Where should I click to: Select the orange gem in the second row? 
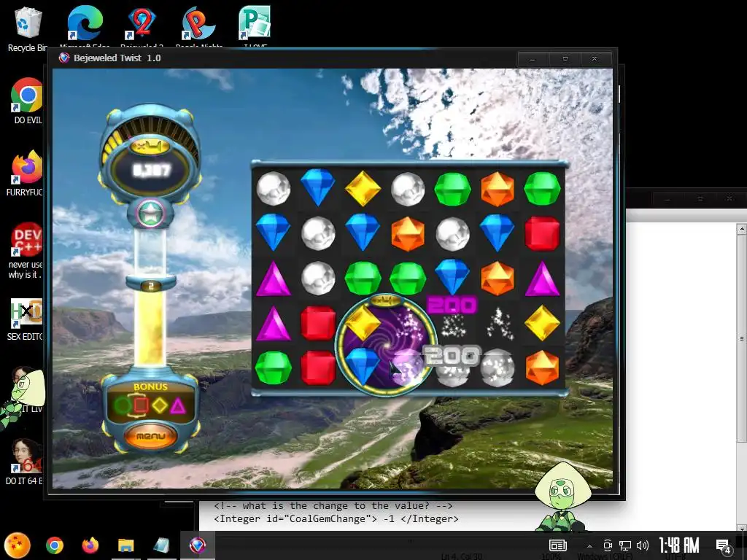407,233
